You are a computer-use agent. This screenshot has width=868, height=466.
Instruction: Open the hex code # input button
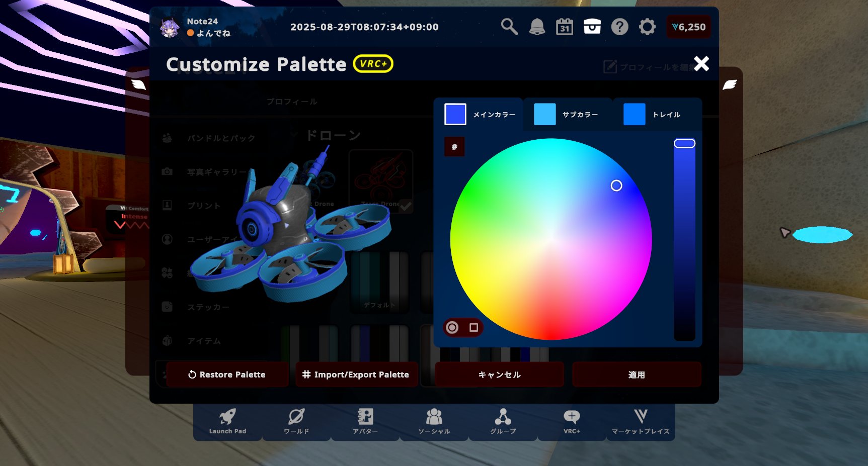pos(454,147)
